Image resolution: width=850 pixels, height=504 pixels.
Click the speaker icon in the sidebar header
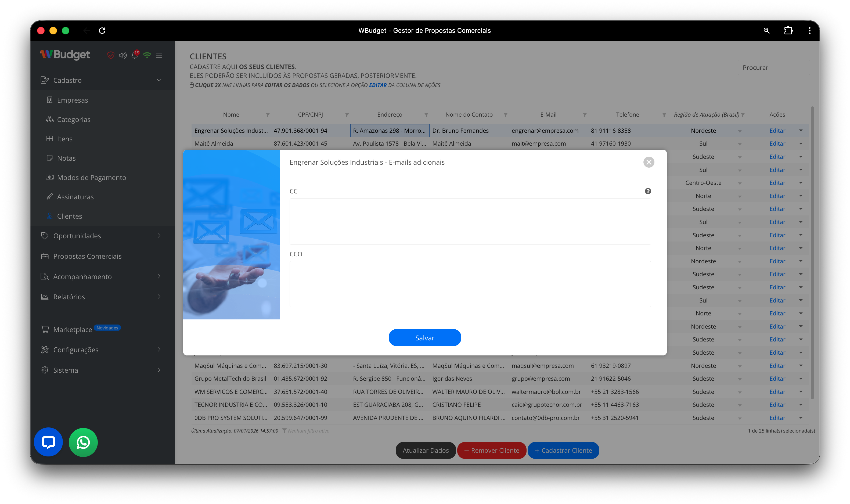point(123,55)
